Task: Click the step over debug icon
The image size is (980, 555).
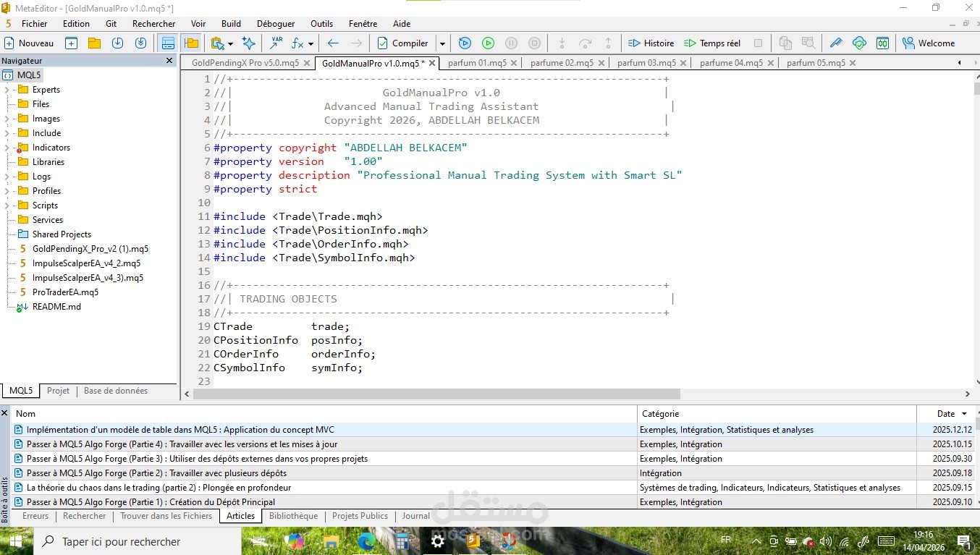Action: (585, 43)
